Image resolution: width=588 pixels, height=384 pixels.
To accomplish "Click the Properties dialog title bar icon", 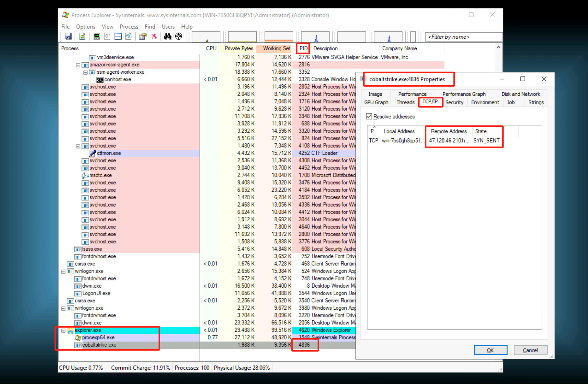I will 364,79.
